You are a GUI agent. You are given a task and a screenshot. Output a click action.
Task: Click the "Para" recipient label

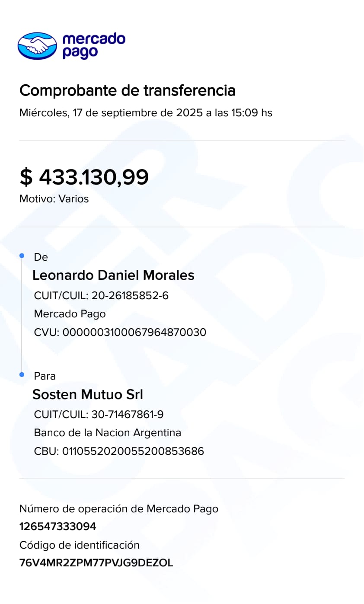45,376
